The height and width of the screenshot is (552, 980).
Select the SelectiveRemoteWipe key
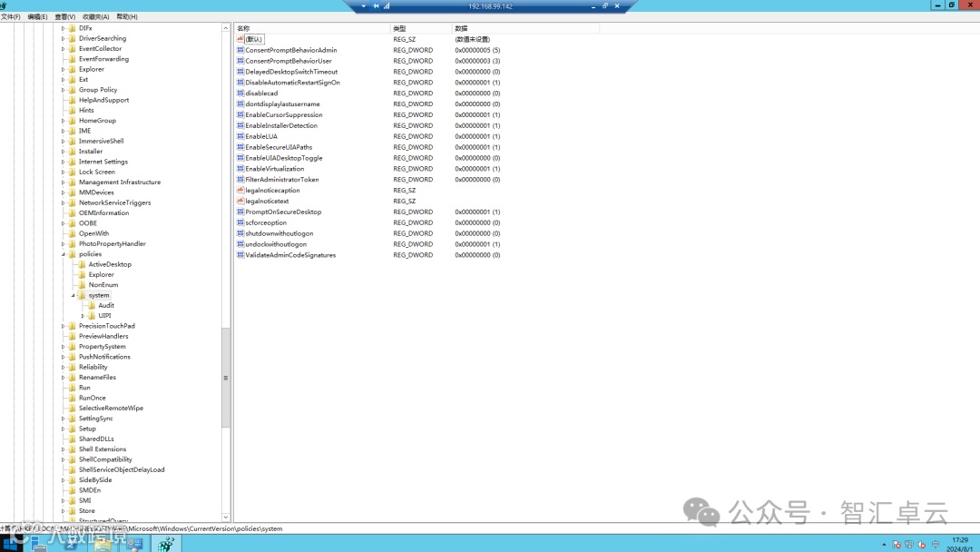tap(112, 409)
